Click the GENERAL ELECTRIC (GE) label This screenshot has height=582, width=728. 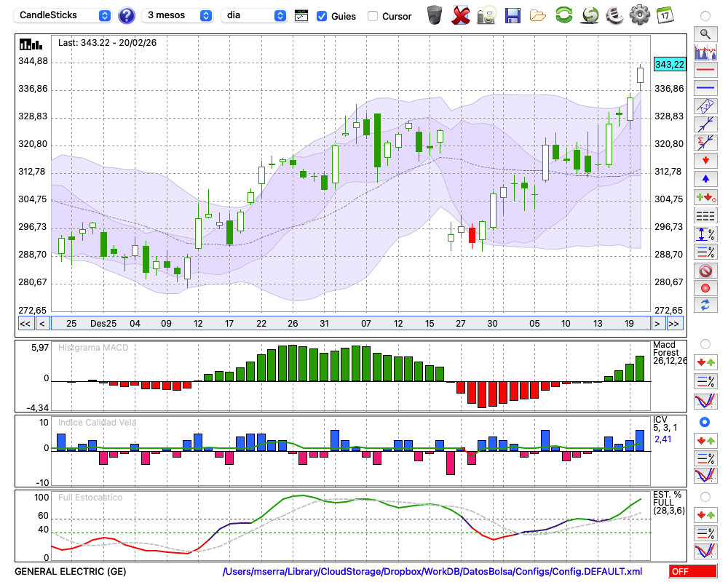[70, 571]
